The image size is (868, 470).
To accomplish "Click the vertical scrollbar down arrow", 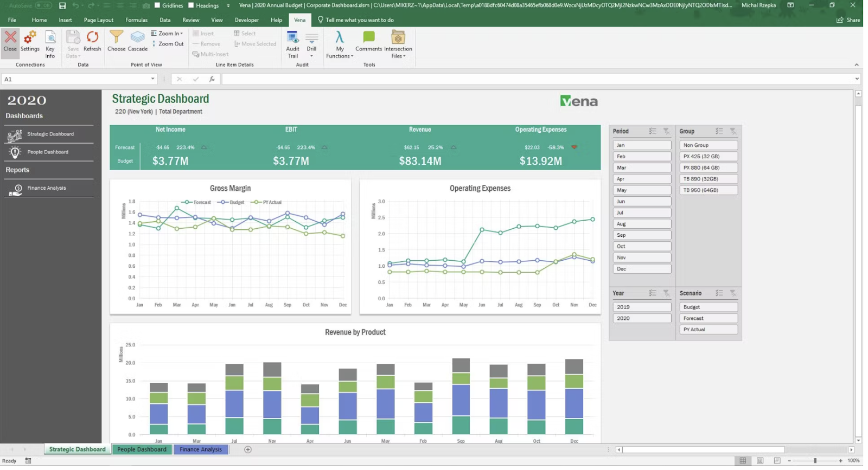I will 858,440.
